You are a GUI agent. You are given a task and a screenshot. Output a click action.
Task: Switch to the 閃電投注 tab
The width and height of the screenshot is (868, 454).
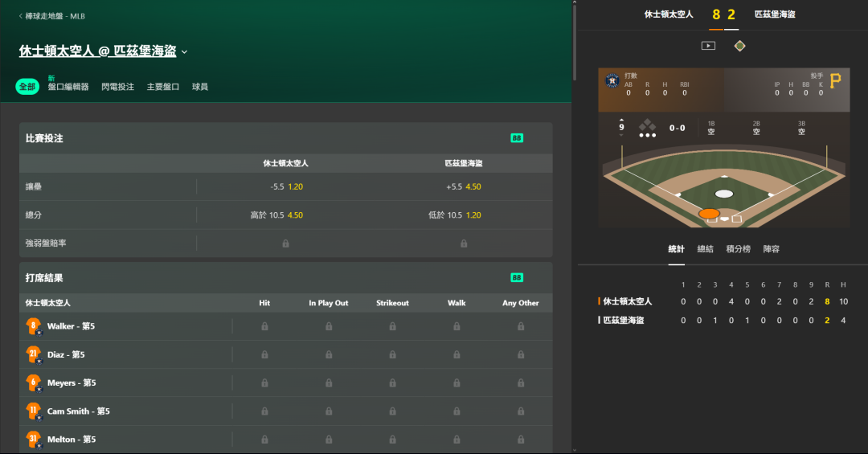tap(118, 87)
